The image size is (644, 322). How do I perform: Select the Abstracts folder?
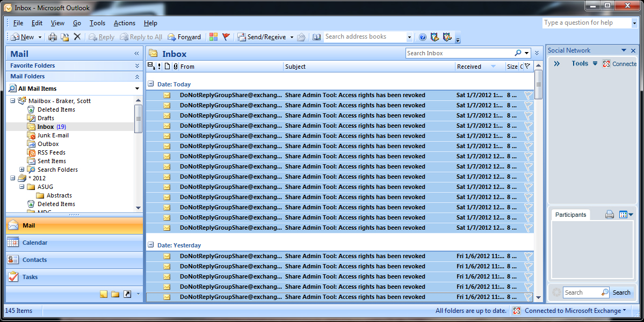click(59, 196)
